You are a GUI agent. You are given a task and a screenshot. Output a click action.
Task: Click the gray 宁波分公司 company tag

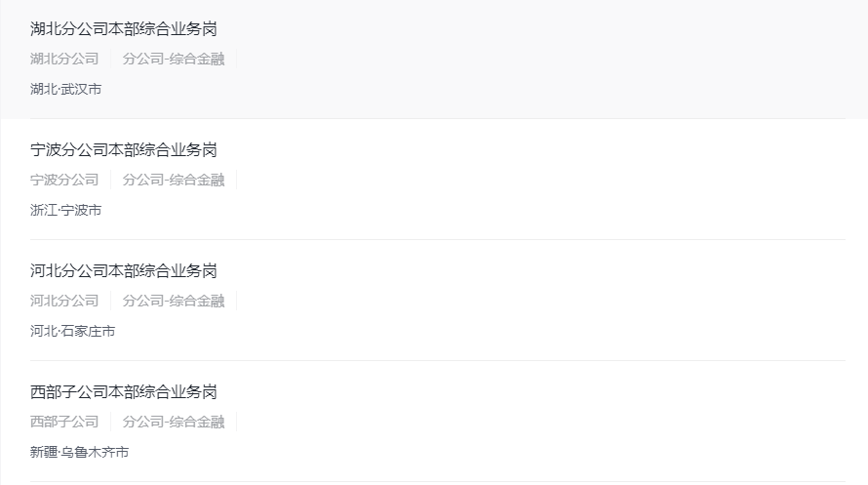click(x=64, y=180)
